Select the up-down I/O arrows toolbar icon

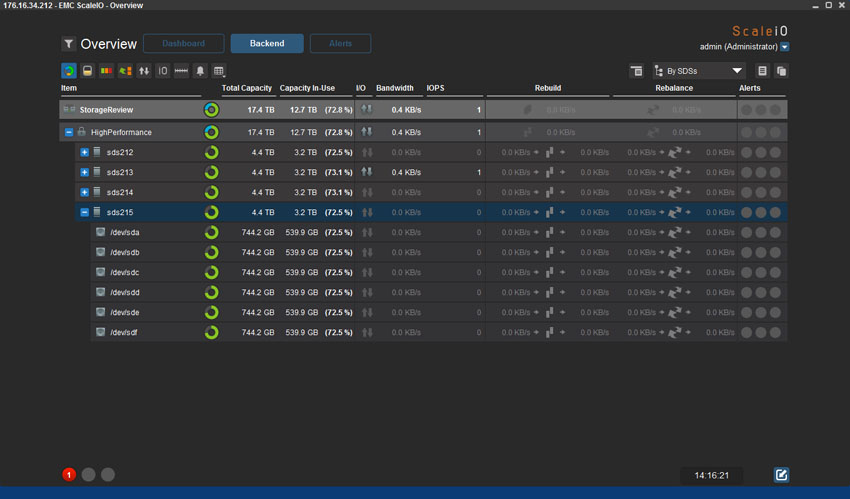(x=144, y=71)
